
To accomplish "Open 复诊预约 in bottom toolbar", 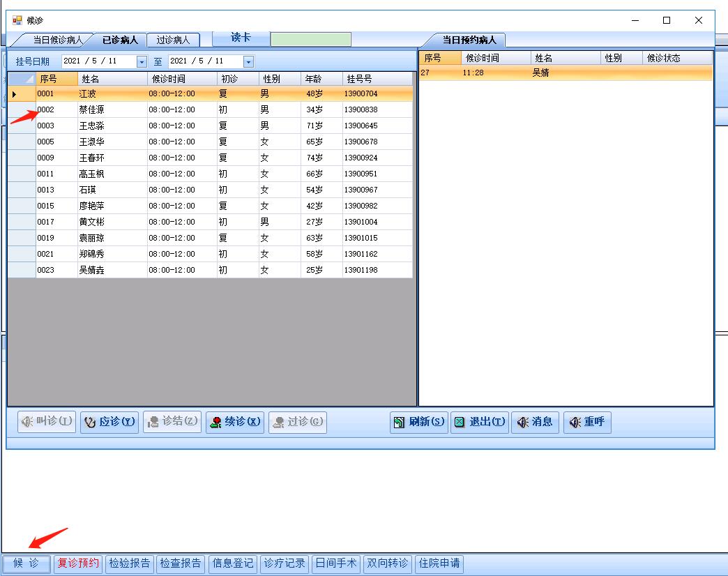I will tap(77, 563).
